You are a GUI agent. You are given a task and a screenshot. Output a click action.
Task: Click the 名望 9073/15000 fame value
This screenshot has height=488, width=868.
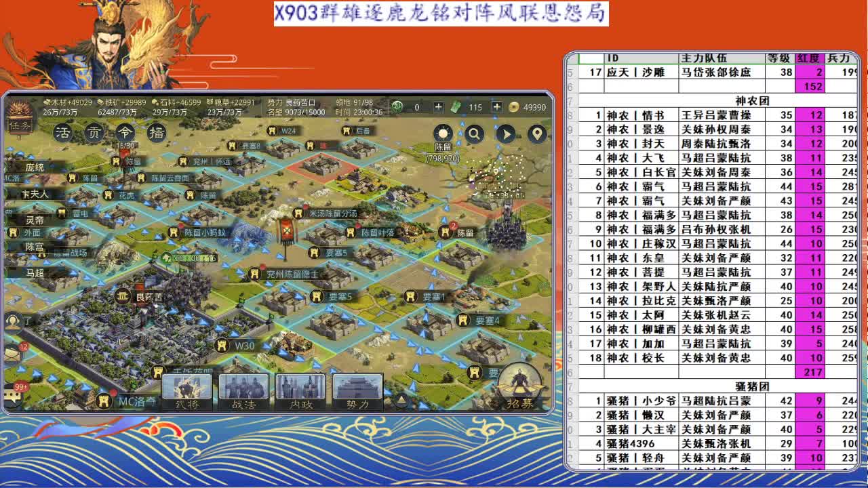point(296,112)
